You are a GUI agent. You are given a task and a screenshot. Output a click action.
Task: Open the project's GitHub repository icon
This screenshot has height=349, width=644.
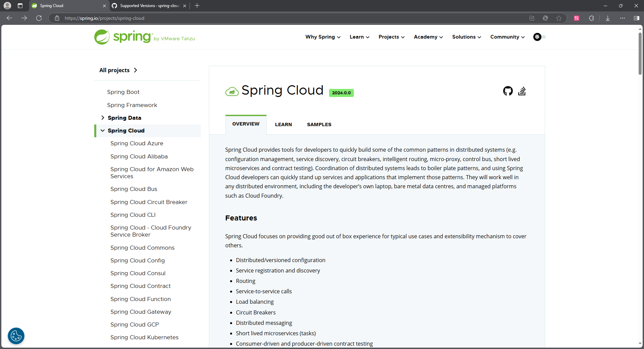click(507, 91)
